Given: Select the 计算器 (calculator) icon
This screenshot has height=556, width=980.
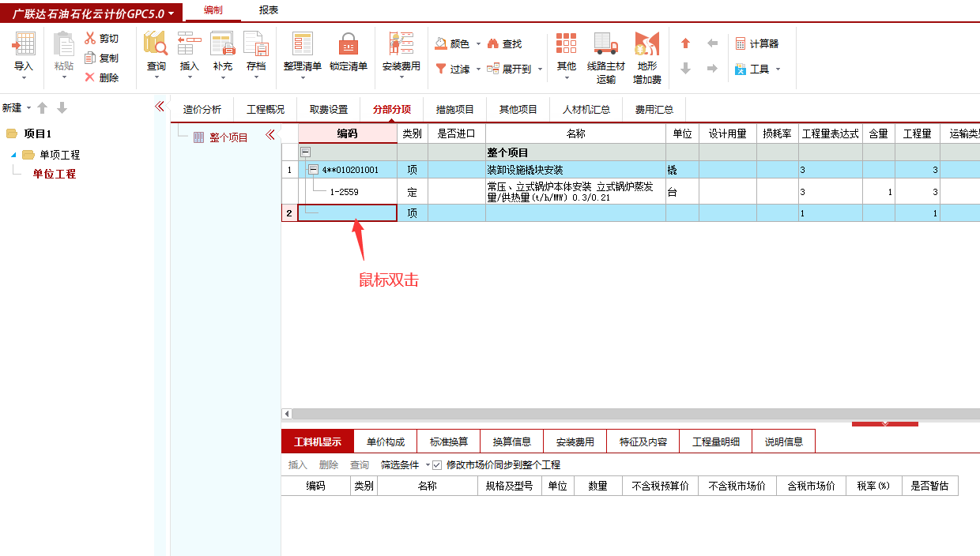Looking at the screenshot, I should pos(757,43).
